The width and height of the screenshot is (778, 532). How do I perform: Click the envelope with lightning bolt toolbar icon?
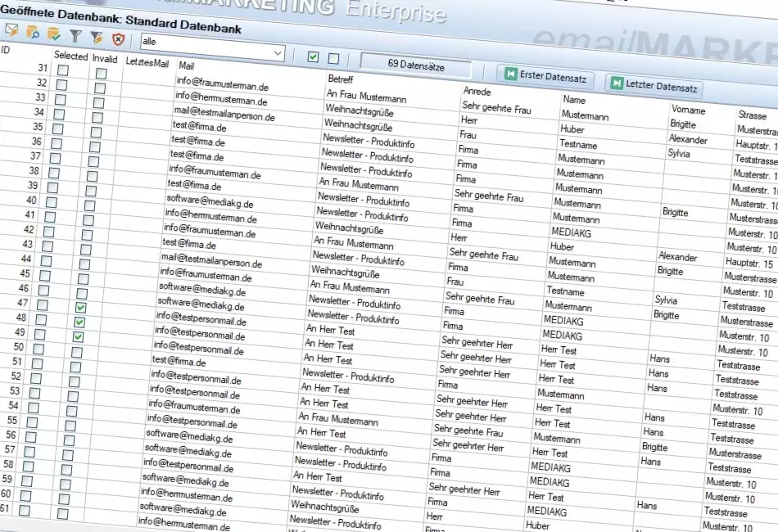pyautogui.click(x=11, y=30)
